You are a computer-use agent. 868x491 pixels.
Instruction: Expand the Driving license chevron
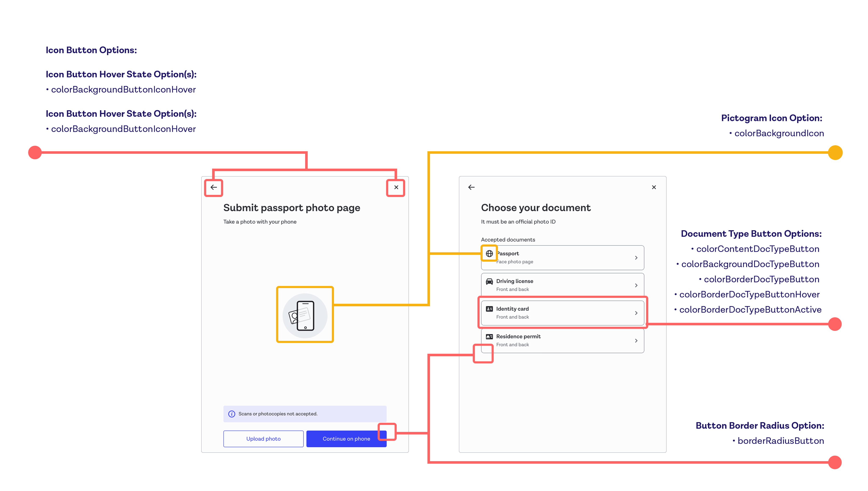tap(636, 285)
